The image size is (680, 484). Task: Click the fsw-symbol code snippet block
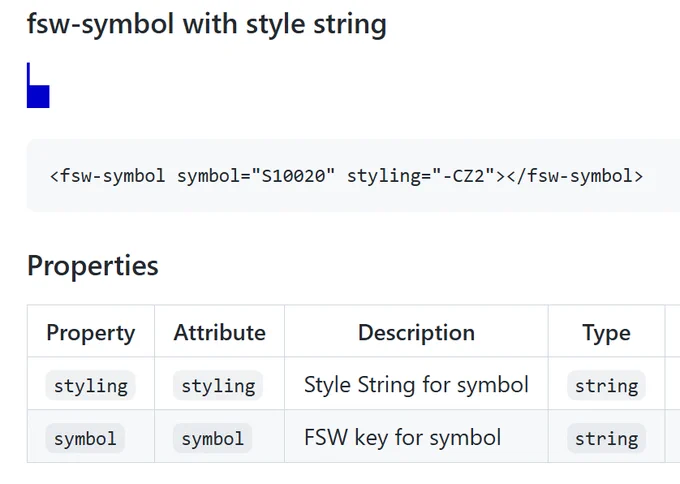(353, 176)
